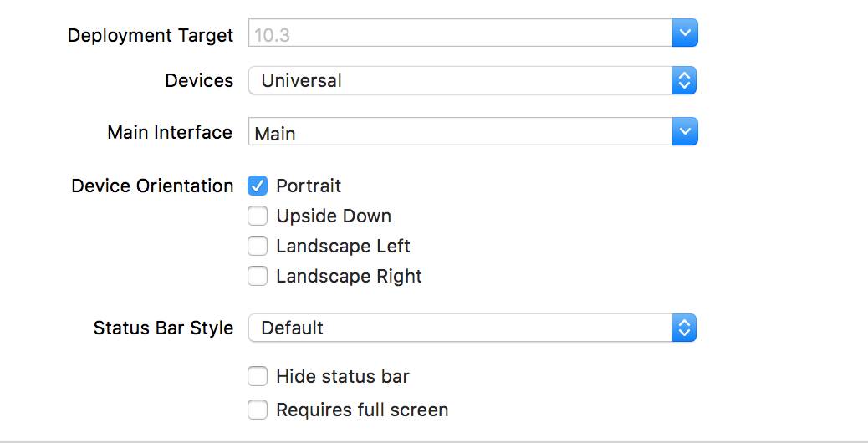Open the Status Bar Style popup showing Default
Image resolution: width=868 pixels, height=443 pixels.
(x=460, y=328)
